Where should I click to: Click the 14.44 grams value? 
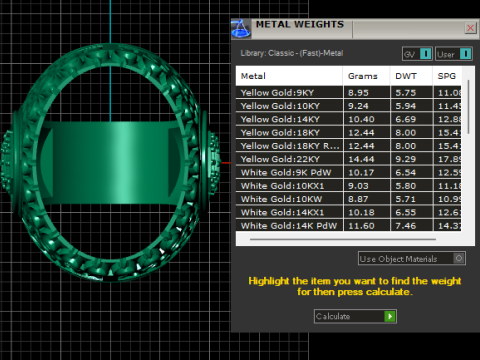pos(361,159)
